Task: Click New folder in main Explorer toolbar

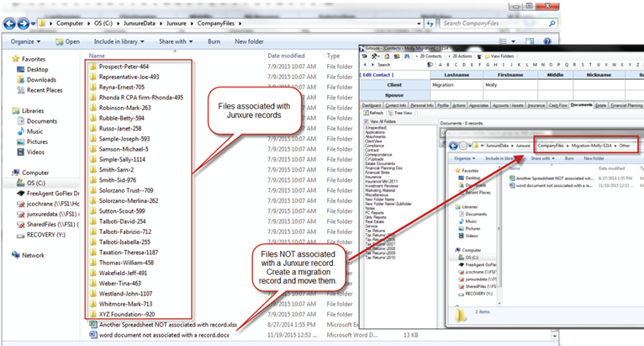Action: [x=249, y=41]
